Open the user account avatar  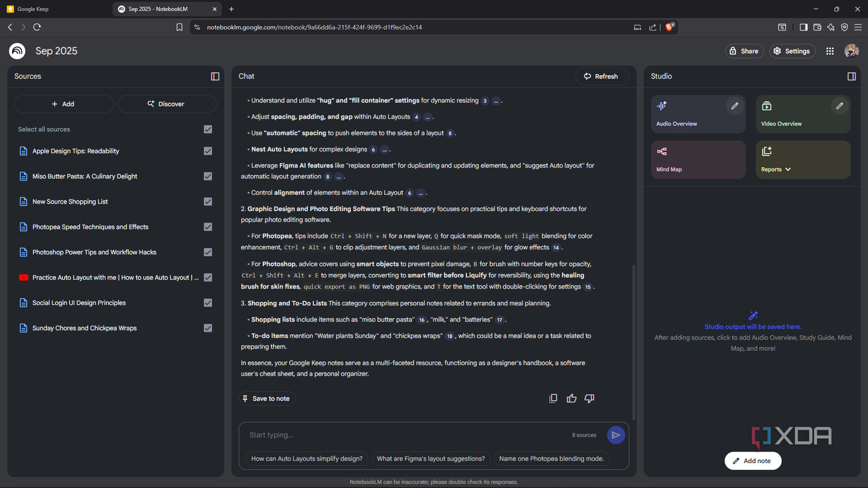tap(851, 51)
